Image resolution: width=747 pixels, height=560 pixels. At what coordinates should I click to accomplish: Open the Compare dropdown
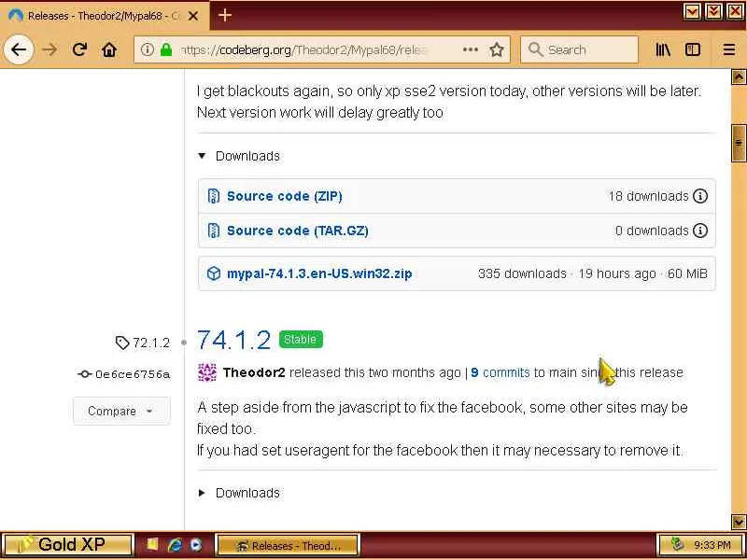(121, 411)
